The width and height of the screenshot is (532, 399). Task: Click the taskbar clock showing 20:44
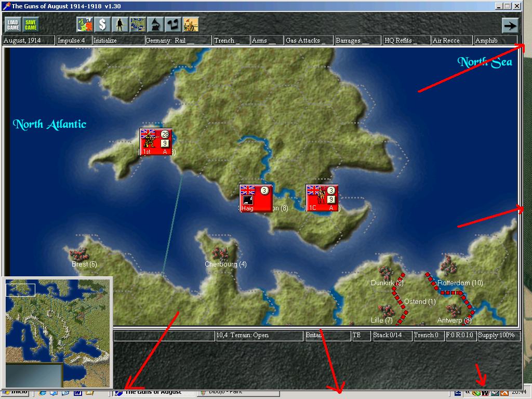tap(518, 393)
